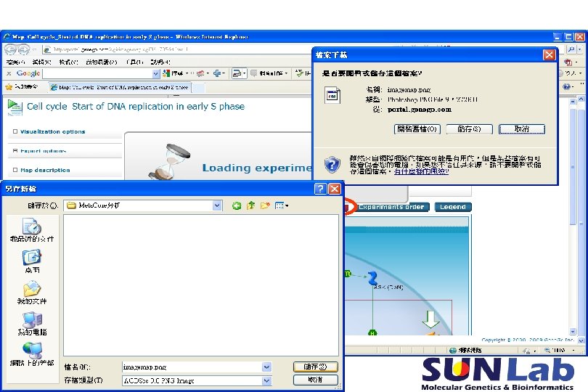Close Google toolbar with x icon
This screenshot has height=392, width=588.
(9, 73)
